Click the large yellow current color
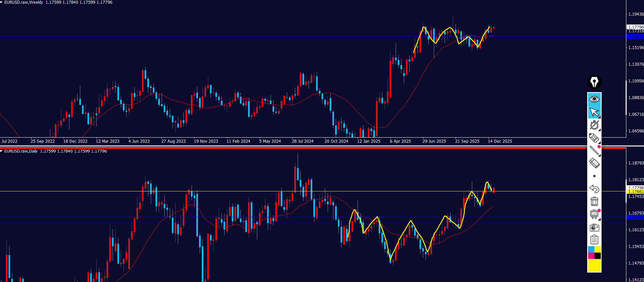 (594, 265)
